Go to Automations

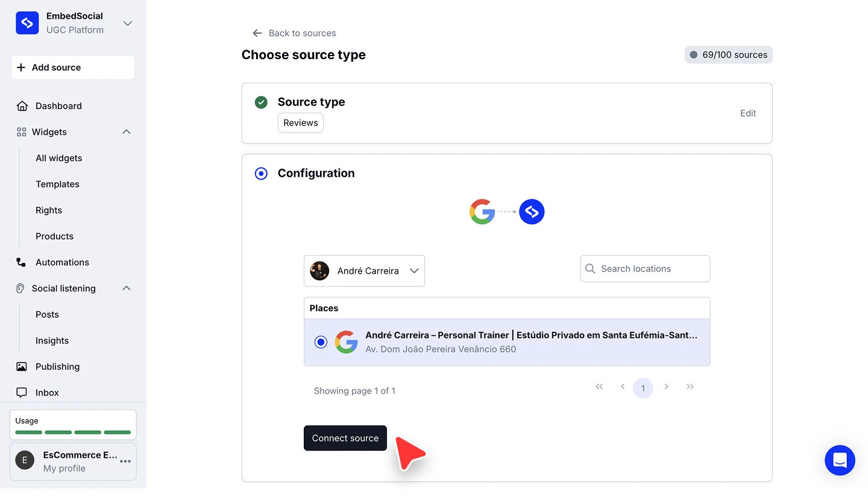62,262
